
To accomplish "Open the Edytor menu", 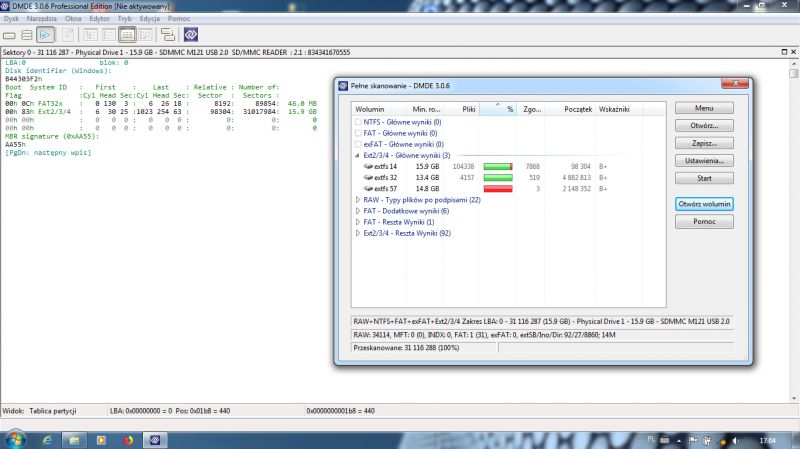I will pyautogui.click(x=99, y=18).
